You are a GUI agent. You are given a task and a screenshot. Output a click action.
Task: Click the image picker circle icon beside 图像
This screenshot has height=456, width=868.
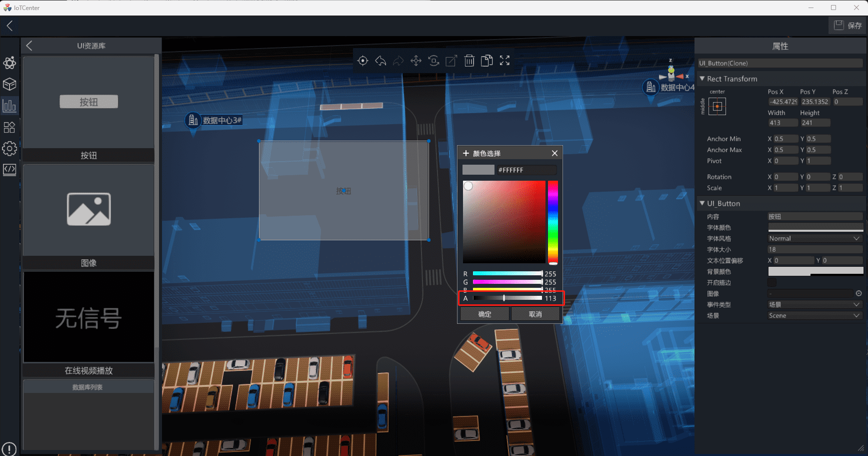[859, 294]
